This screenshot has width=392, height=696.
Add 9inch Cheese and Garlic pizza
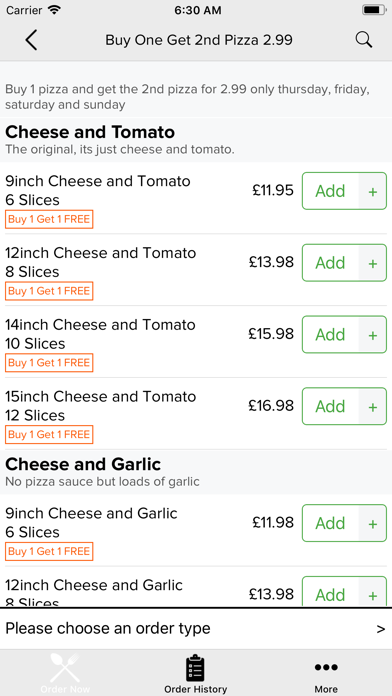click(330, 524)
